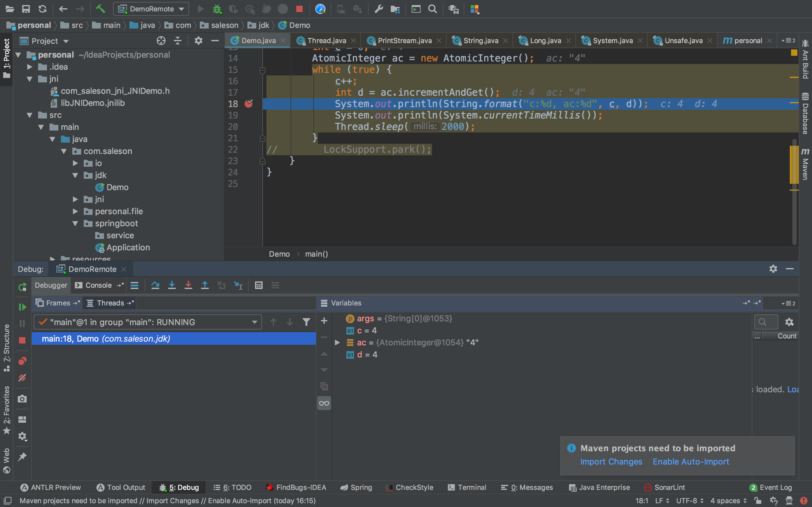Click the Build project hammer icon
Image resolution: width=812 pixels, height=507 pixels.
100,9
